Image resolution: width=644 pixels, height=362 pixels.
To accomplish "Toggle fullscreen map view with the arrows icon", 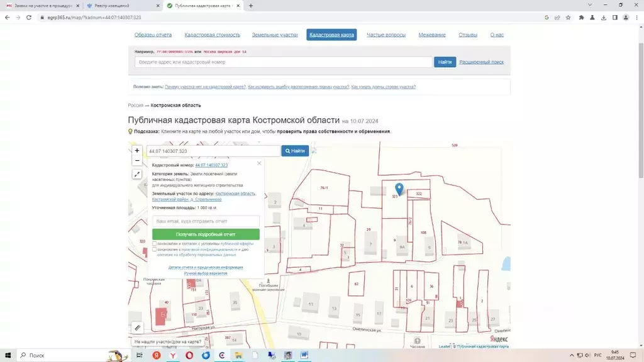I will point(137,175).
